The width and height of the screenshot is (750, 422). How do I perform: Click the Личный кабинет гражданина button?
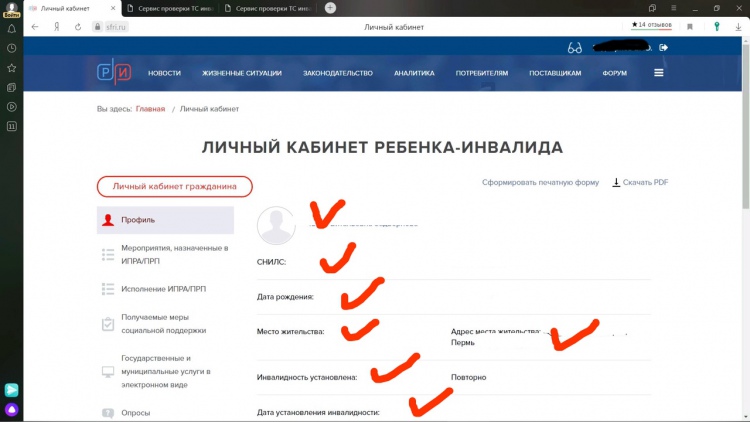click(x=174, y=186)
